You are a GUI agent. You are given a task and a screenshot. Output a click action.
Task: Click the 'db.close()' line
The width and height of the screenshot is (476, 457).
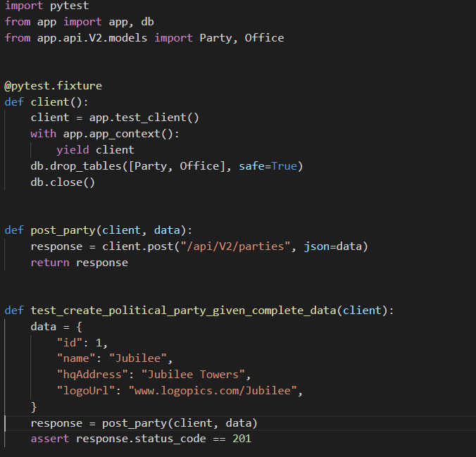tap(63, 182)
